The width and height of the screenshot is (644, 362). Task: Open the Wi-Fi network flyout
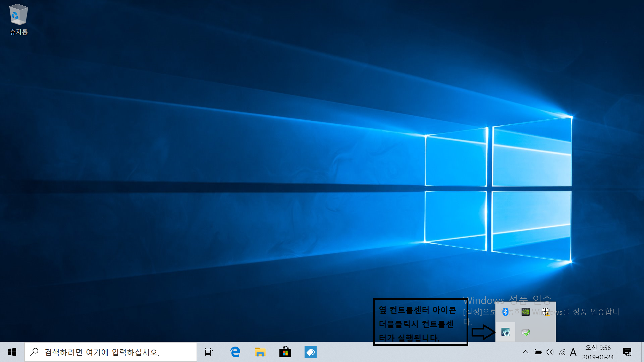pyautogui.click(x=562, y=352)
